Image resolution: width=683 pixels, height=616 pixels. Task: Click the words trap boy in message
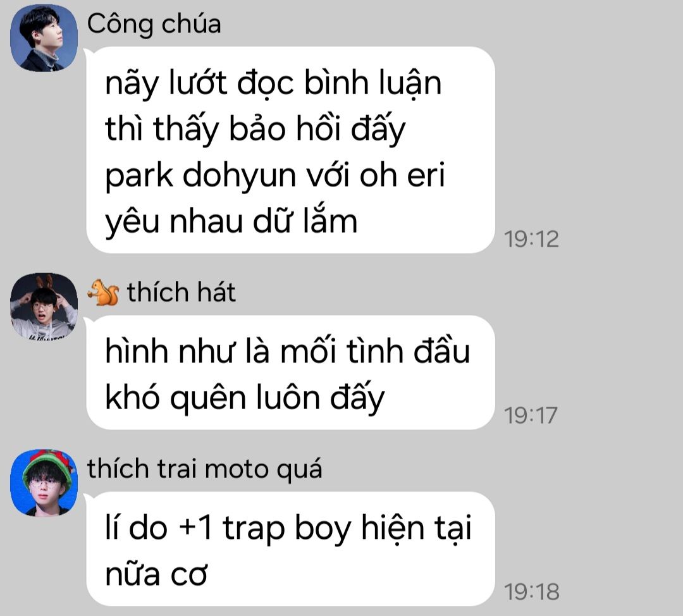[287, 529]
